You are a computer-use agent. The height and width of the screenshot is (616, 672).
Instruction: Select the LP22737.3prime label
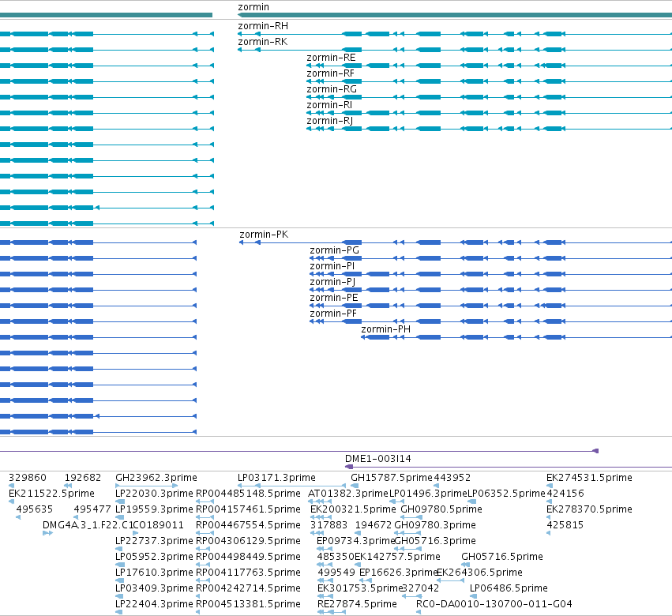(x=154, y=542)
